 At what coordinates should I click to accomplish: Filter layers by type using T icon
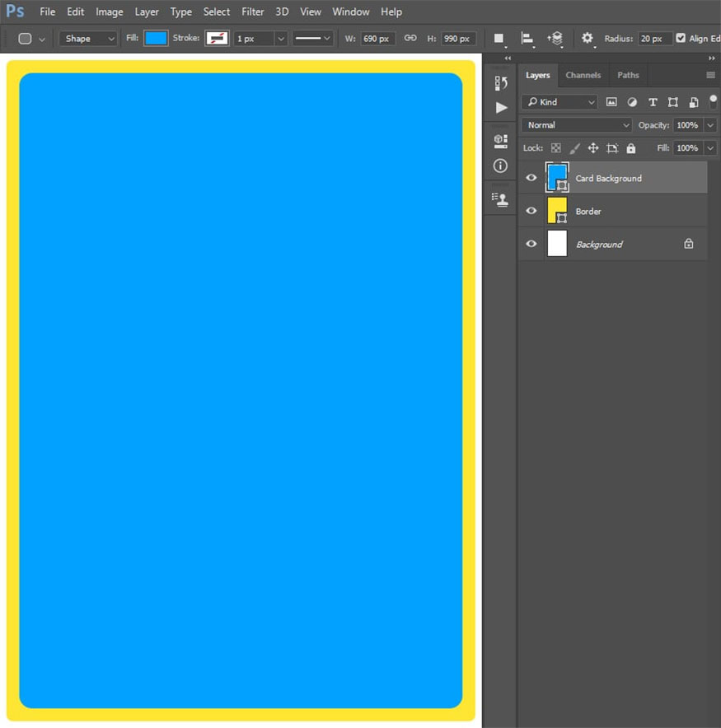point(653,102)
